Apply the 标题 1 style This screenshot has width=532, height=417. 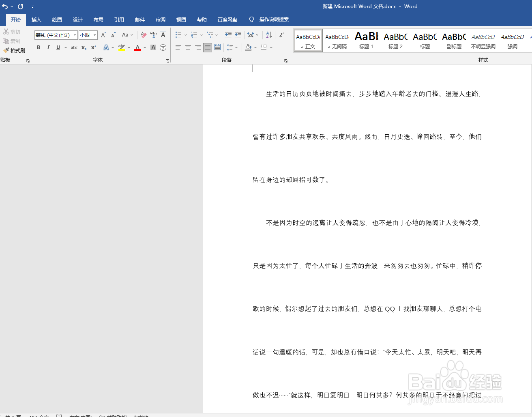[x=367, y=40]
